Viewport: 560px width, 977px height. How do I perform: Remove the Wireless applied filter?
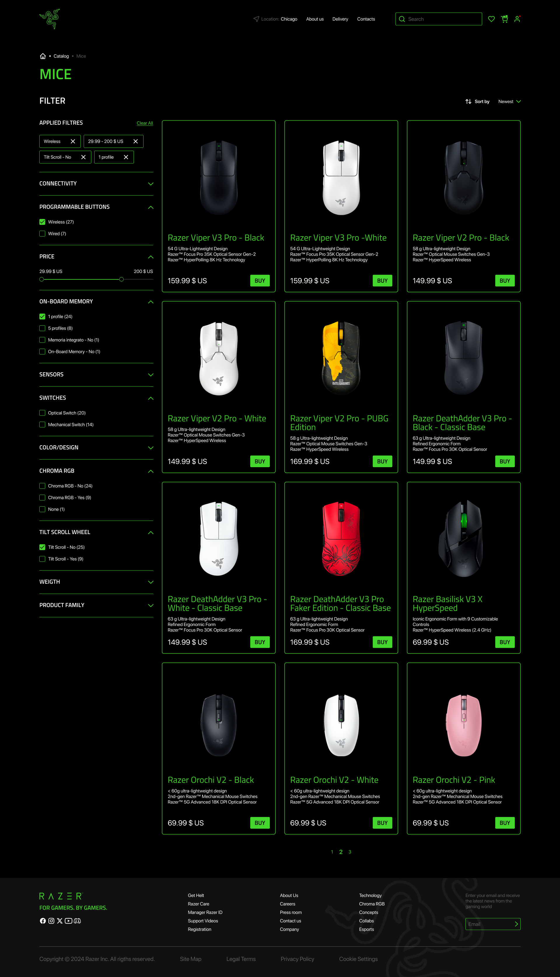tap(73, 141)
